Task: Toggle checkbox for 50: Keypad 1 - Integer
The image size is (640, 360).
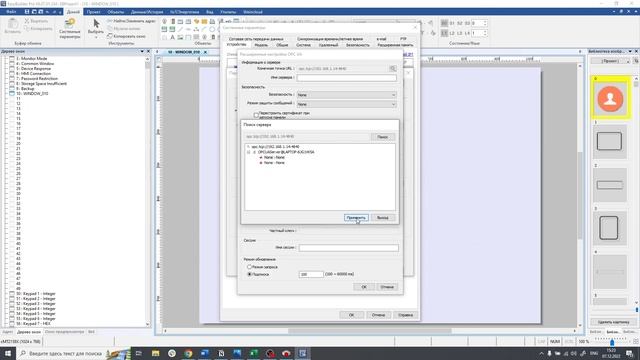Action: pyautogui.click(x=12, y=293)
